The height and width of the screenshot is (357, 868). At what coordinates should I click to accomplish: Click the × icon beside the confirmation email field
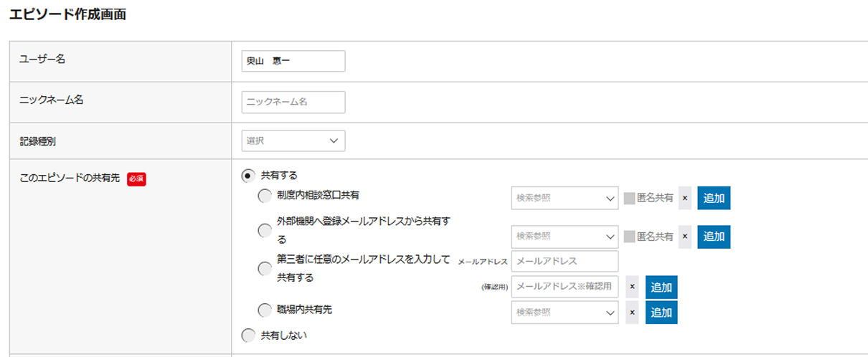tap(632, 287)
